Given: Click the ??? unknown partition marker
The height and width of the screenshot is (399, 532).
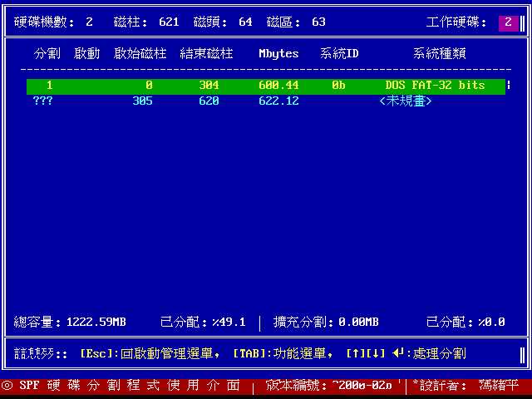Looking at the screenshot, I should (43, 101).
